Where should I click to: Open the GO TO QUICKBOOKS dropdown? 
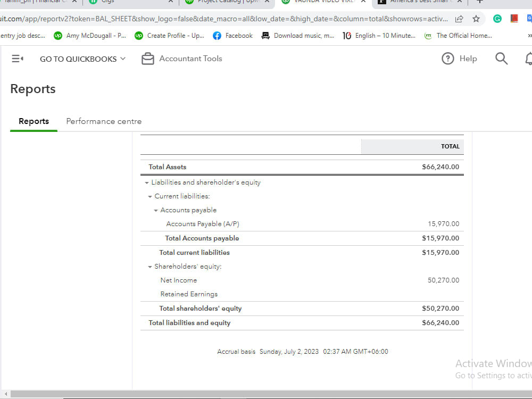coord(83,59)
